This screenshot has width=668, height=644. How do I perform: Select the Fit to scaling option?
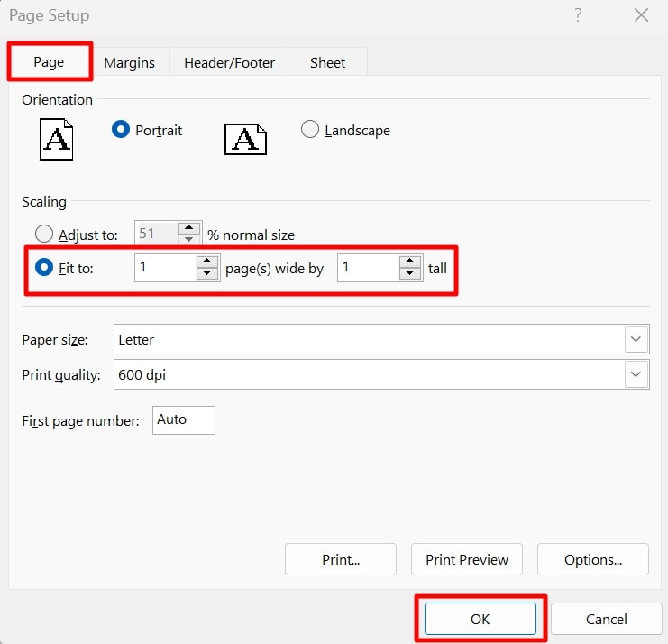[x=42, y=268]
